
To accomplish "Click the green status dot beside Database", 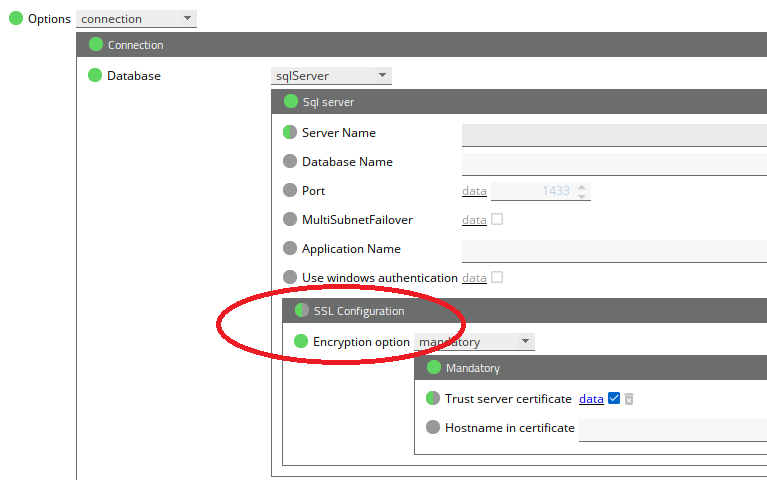I will tap(95, 75).
